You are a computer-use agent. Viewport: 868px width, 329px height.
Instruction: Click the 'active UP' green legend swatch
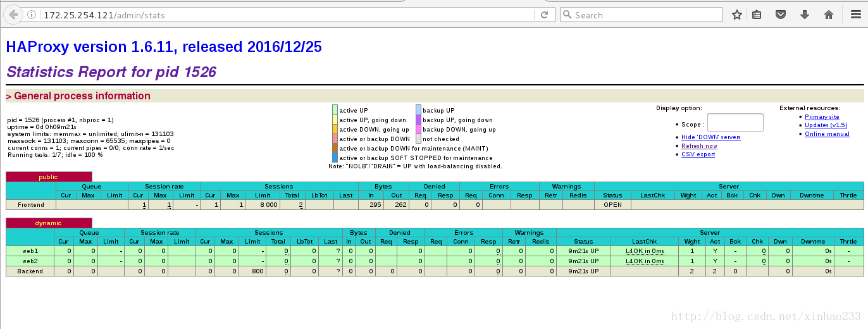335,110
